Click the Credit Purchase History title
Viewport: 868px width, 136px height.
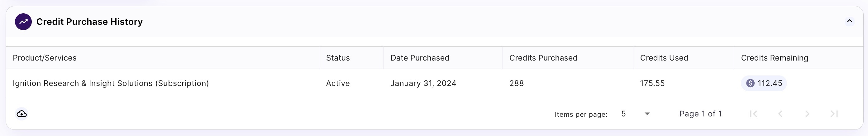pos(89,22)
